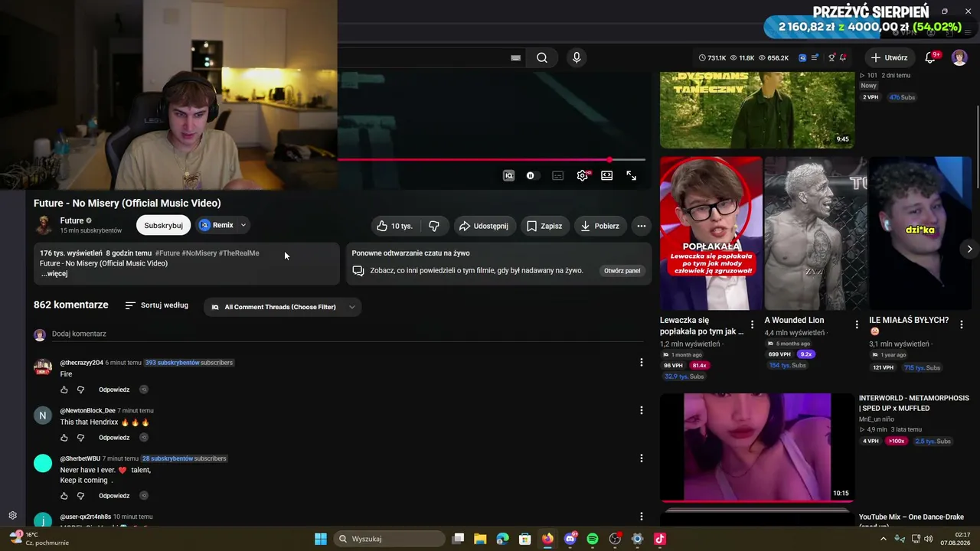Image resolution: width=980 pixels, height=551 pixels.
Task: Reply to @SherbetWBU comment
Action: tap(114, 496)
